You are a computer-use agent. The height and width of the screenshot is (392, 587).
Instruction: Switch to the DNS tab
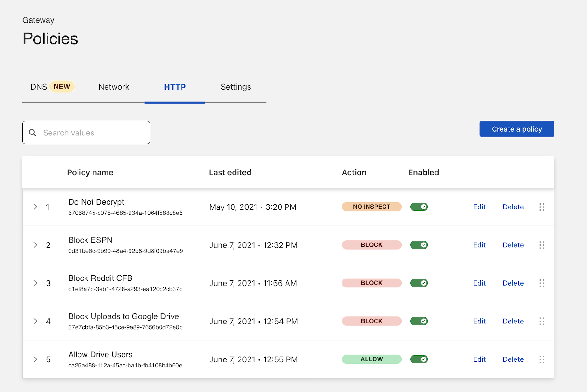39,87
